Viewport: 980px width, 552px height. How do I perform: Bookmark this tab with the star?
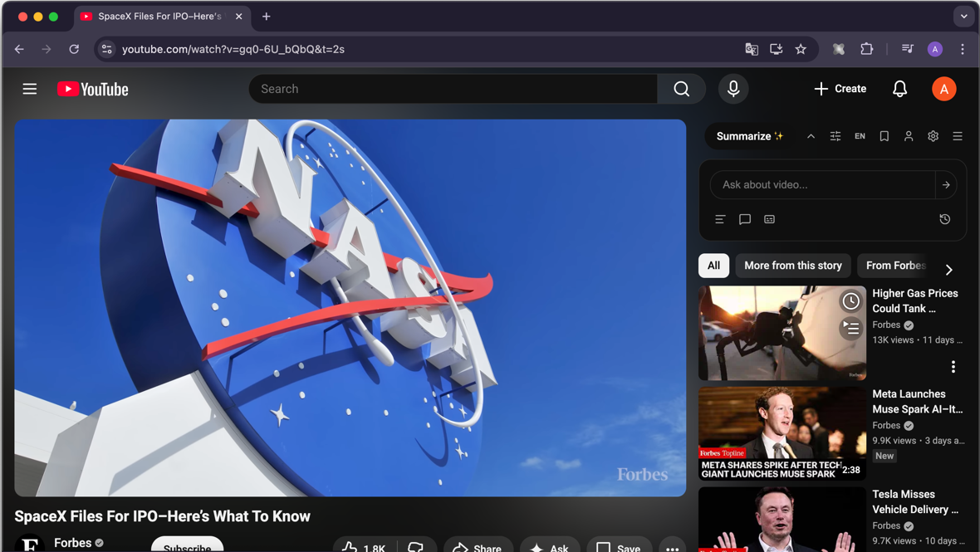pyautogui.click(x=800, y=49)
